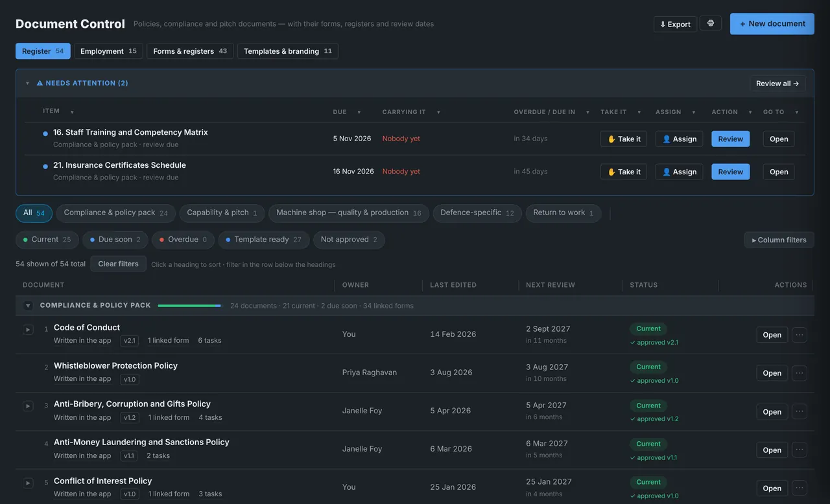The height and width of the screenshot is (504, 830).
Task: Open the Whistleblower Protection Policy document
Action: coord(772,373)
